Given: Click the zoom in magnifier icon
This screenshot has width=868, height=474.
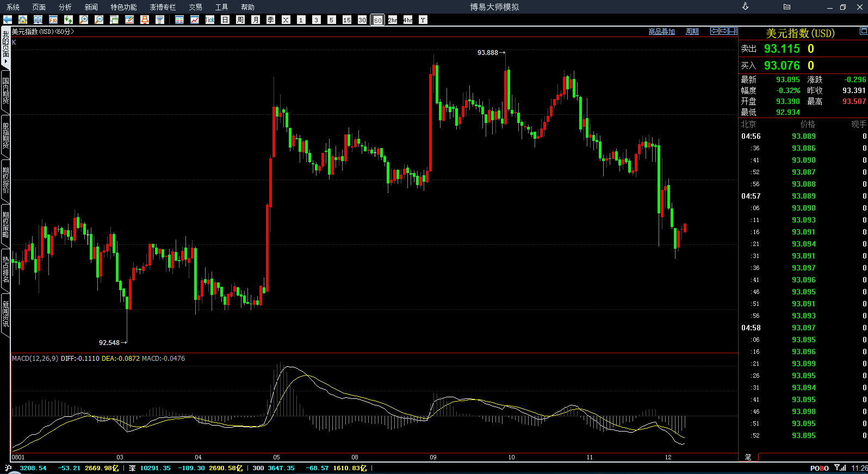Looking at the screenshot, I should point(84,20).
